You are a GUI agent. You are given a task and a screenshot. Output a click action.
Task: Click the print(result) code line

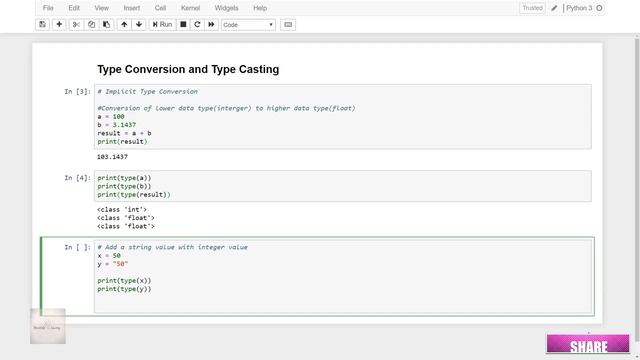click(122, 142)
